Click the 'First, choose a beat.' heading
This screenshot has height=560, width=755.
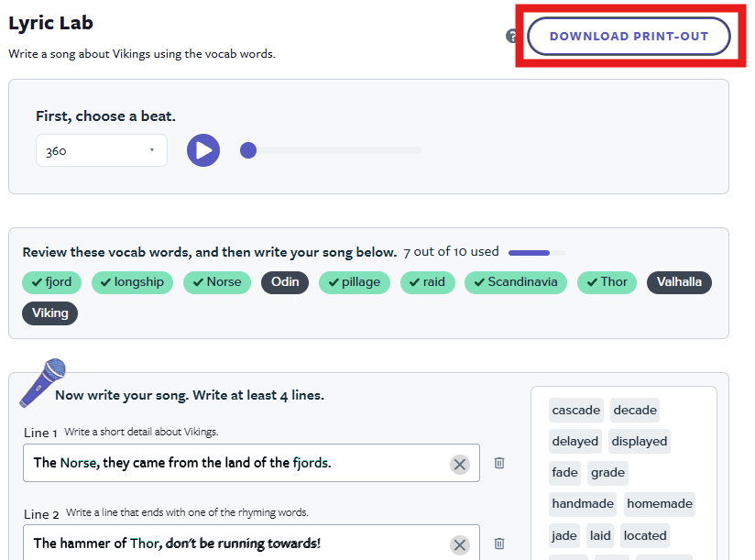(105, 116)
